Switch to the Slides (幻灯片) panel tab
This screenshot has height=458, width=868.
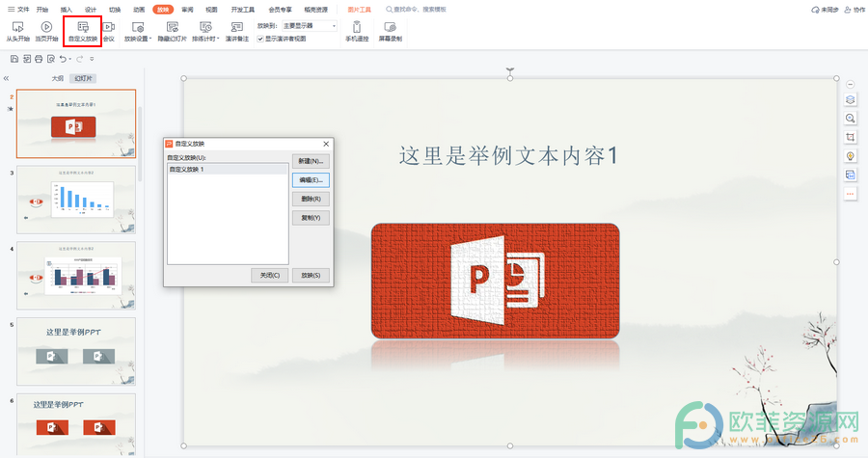coord(84,78)
